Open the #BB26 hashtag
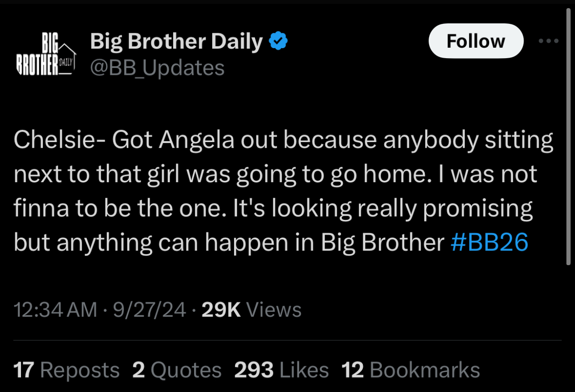575x392 pixels. [x=489, y=243]
